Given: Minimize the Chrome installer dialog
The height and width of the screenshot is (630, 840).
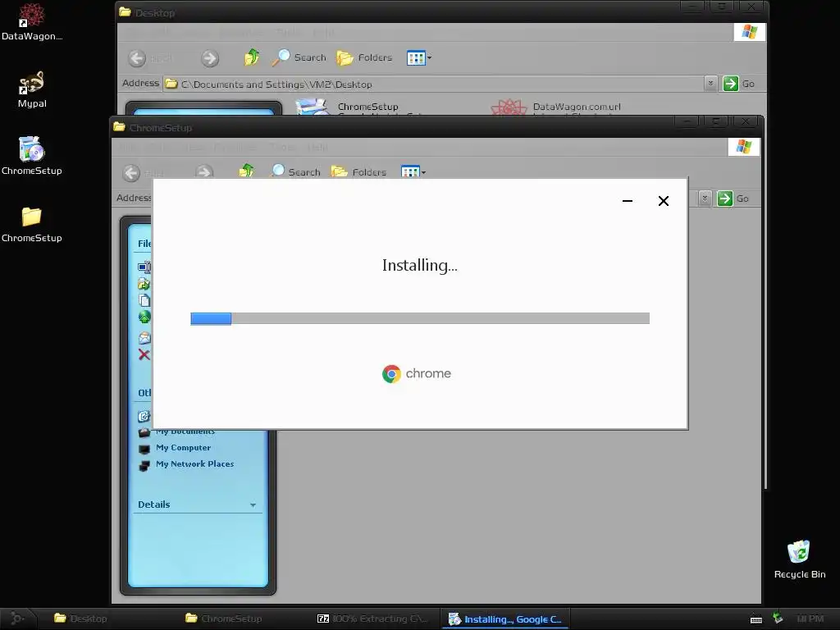Looking at the screenshot, I should pyautogui.click(x=628, y=201).
